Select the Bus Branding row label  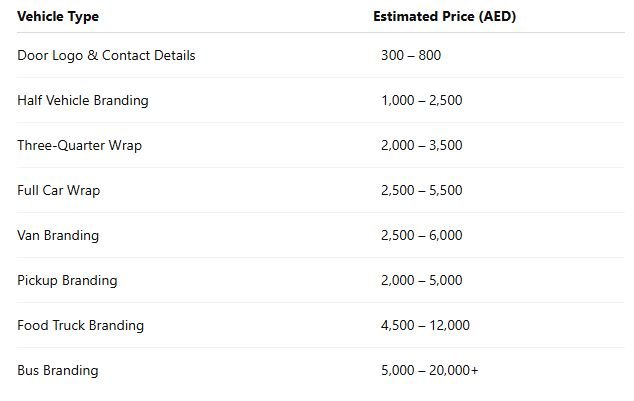tap(58, 370)
